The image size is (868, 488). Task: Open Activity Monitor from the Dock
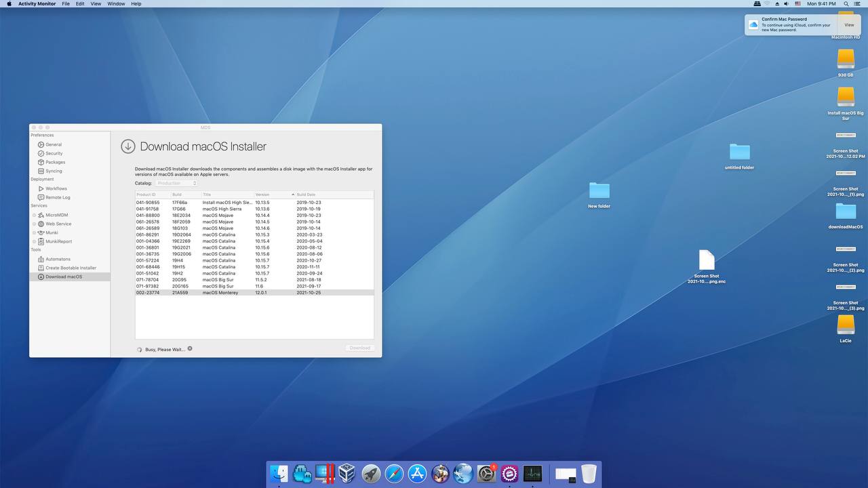[532, 473]
